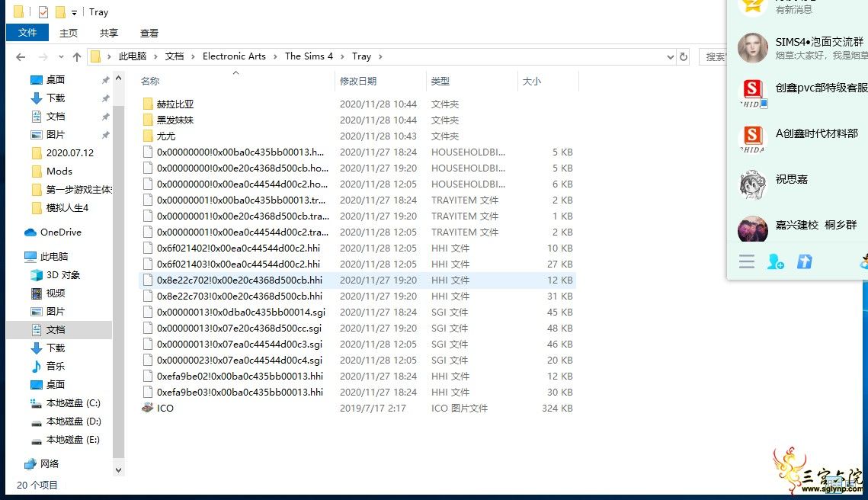Open 本地磁盘 (C:) drive
The width and height of the screenshot is (868, 500).
point(73,402)
